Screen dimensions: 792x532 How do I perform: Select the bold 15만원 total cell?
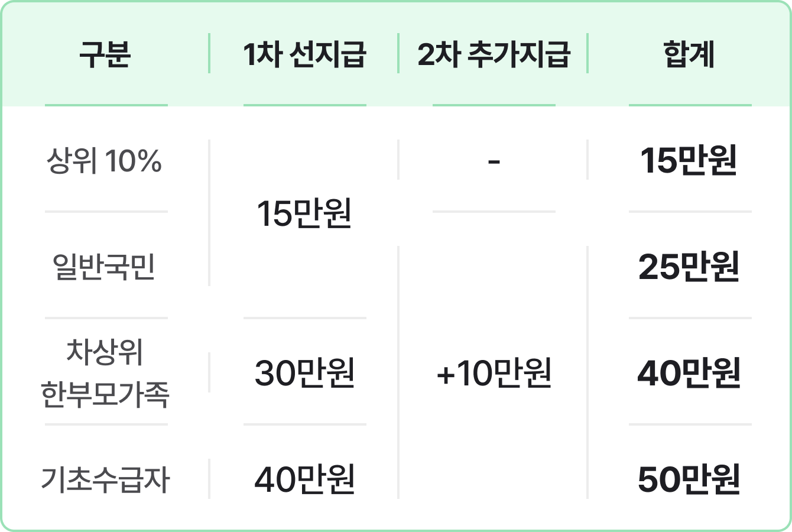(x=689, y=160)
